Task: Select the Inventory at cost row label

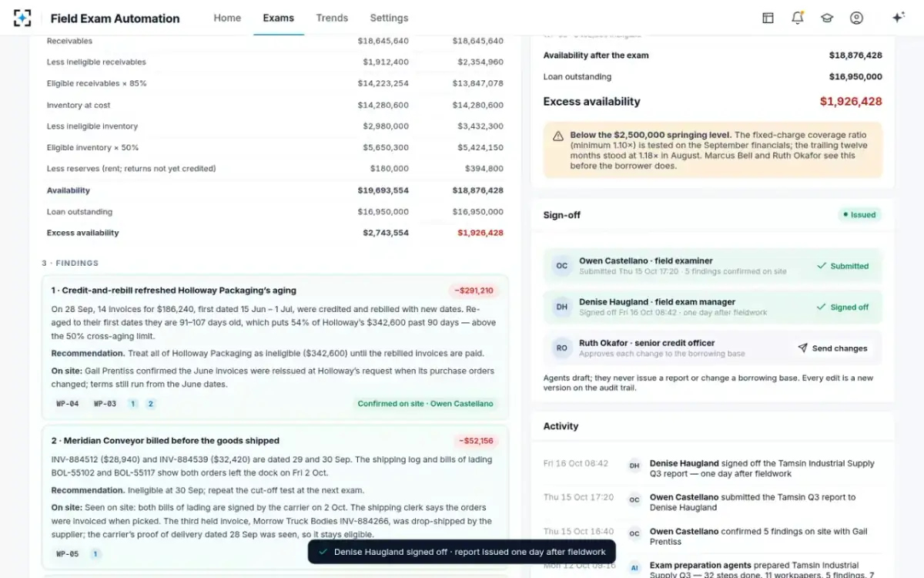Action: pos(79,105)
